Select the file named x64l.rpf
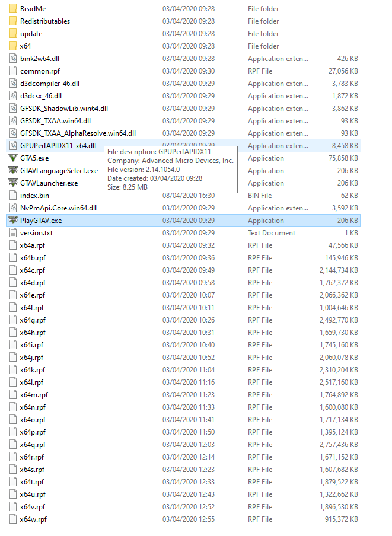The width and height of the screenshot is (392, 536). 31,382
